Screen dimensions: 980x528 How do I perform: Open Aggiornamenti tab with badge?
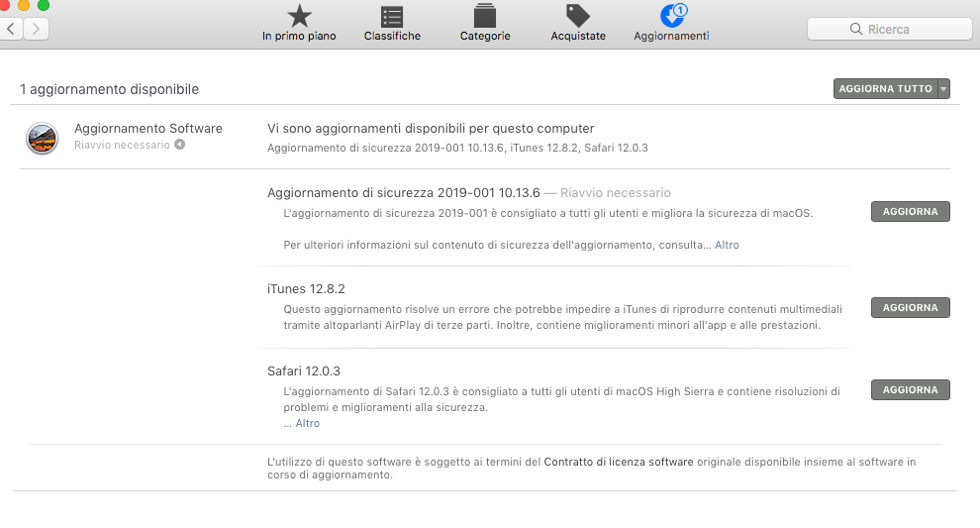[671, 23]
